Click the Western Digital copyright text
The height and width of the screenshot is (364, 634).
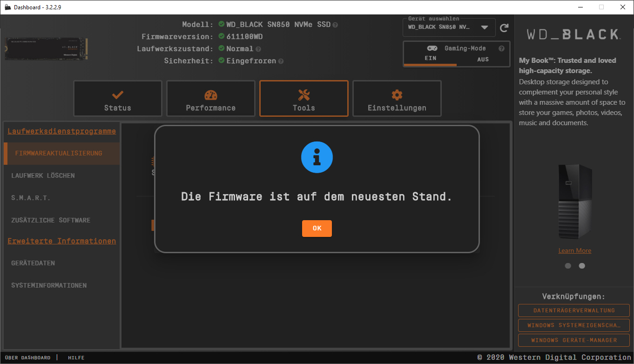click(x=554, y=357)
